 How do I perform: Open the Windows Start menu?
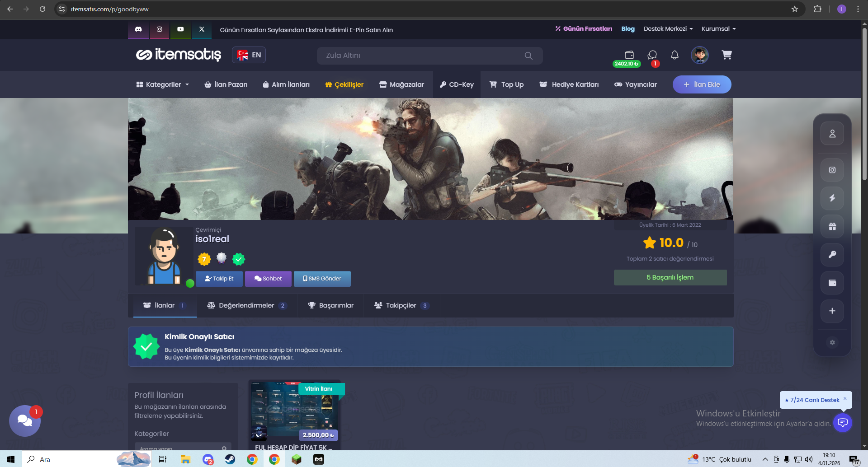pyautogui.click(x=11, y=459)
